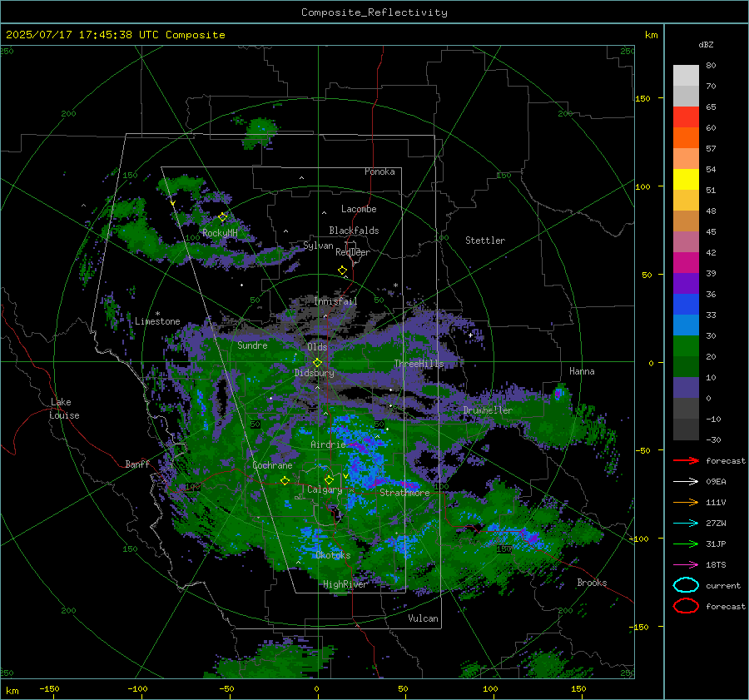749x700 pixels.
Task: Click the Innisfail city label
Action: pos(335,301)
